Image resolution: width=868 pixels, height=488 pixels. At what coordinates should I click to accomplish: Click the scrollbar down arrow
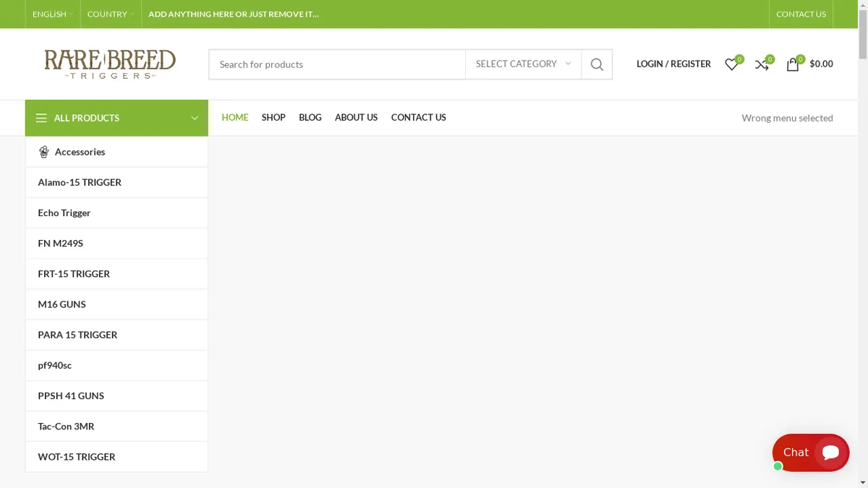click(863, 482)
